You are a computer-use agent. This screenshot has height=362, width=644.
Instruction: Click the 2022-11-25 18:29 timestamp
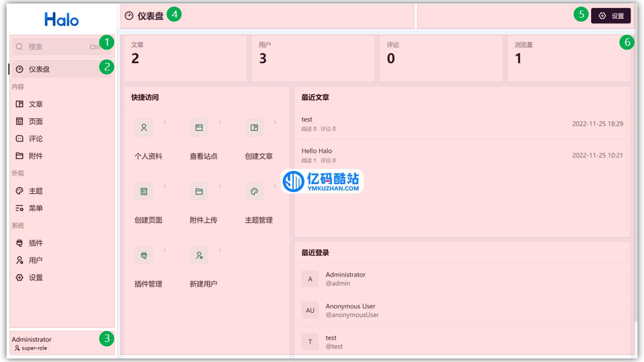click(x=598, y=124)
